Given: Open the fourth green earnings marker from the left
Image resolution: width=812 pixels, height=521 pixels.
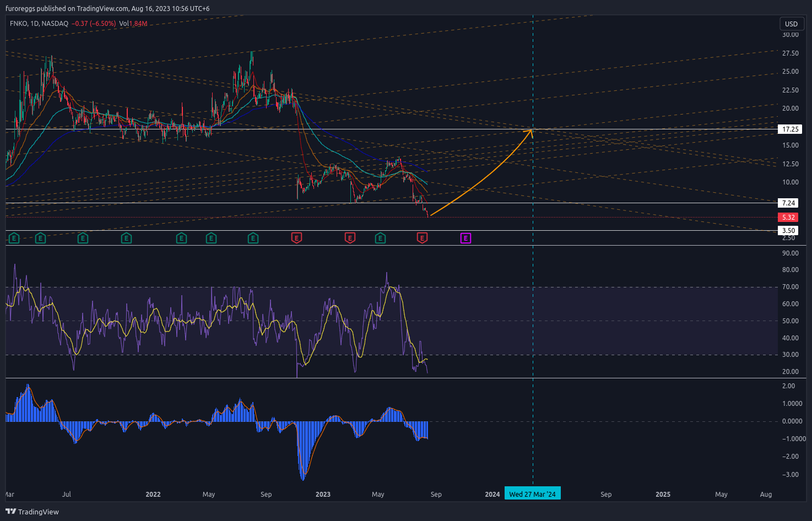Looking at the screenshot, I should point(126,238).
